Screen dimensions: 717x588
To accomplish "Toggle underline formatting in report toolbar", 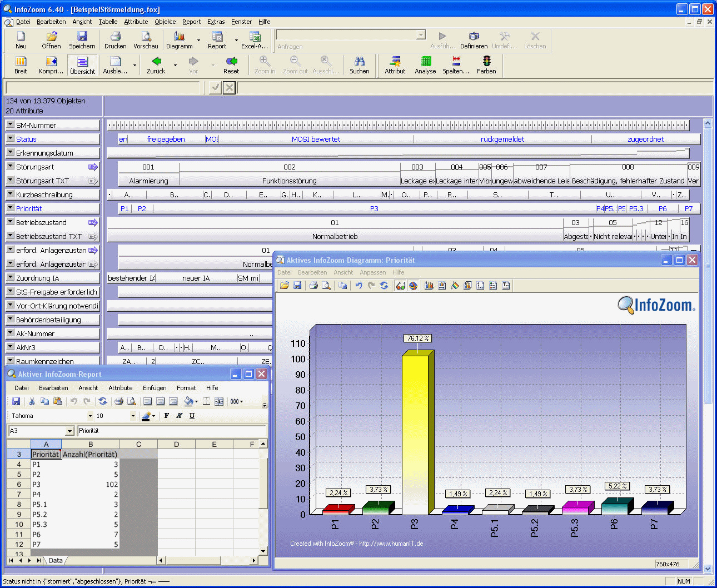I will (x=192, y=416).
